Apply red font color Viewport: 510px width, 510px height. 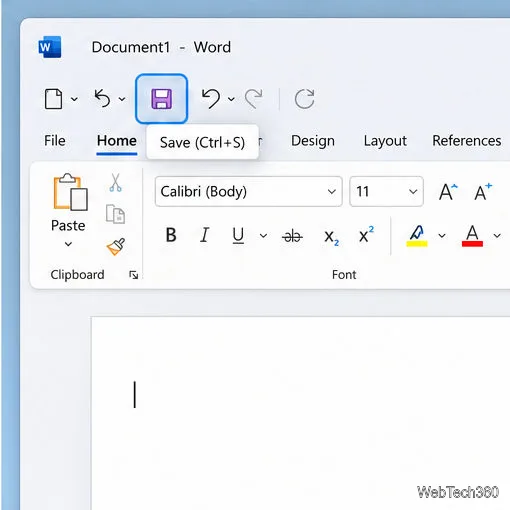(472, 236)
